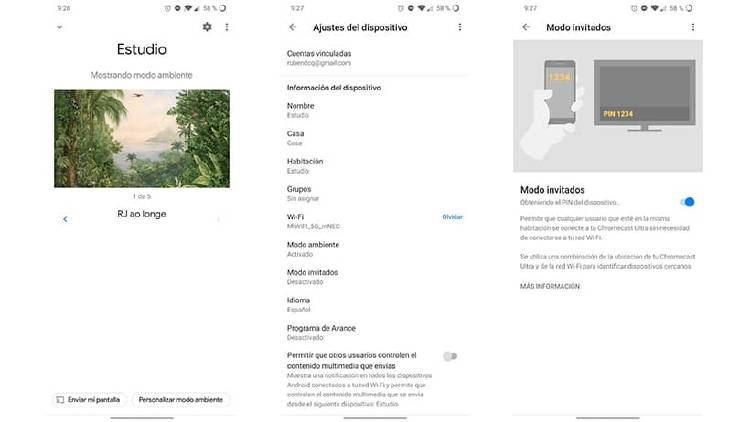The height and width of the screenshot is (422, 750).
Task: Open MÁS INFORMACIÓN link
Action: pos(550,286)
